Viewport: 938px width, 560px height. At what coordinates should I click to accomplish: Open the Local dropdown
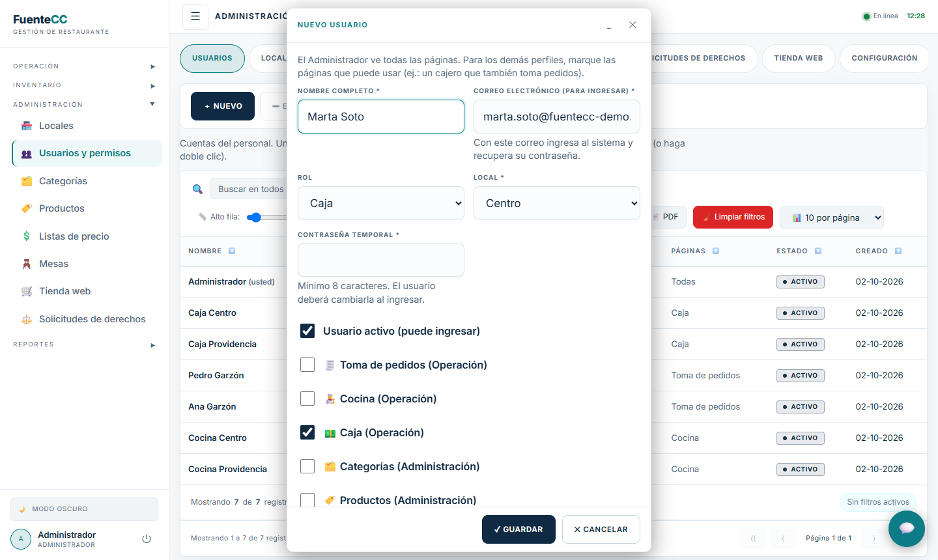click(x=557, y=203)
